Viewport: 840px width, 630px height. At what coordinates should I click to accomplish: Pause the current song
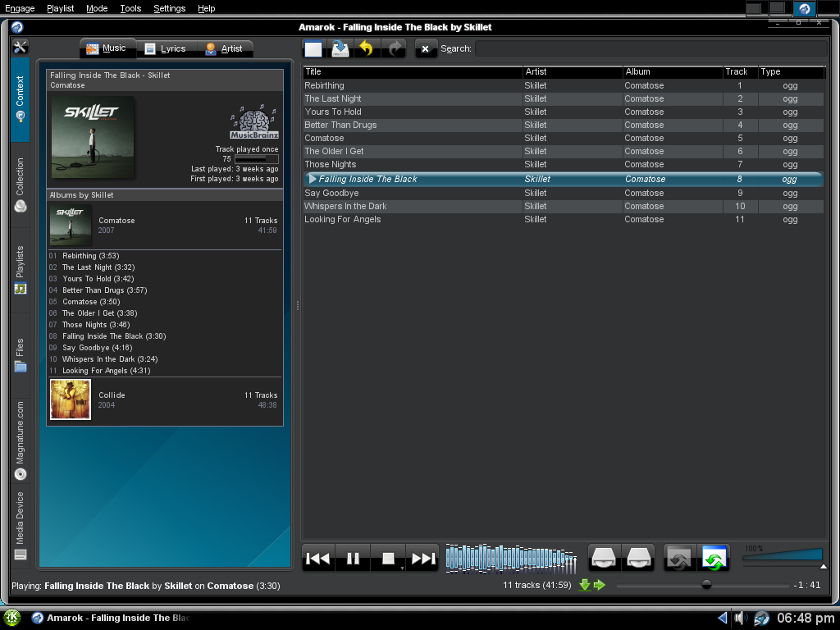tap(353, 558)
